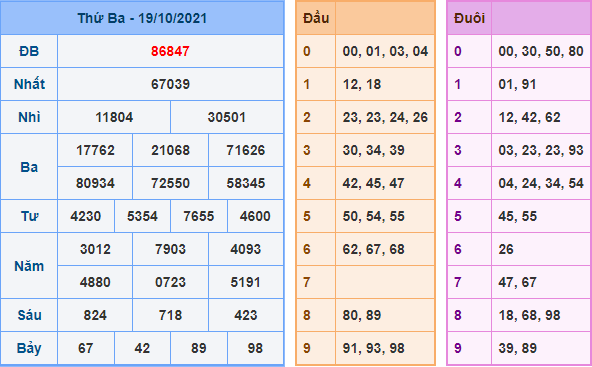Select fifth prize number 3012
The width and height of the screenshot is (592, 367).
[x=95, y=249]
